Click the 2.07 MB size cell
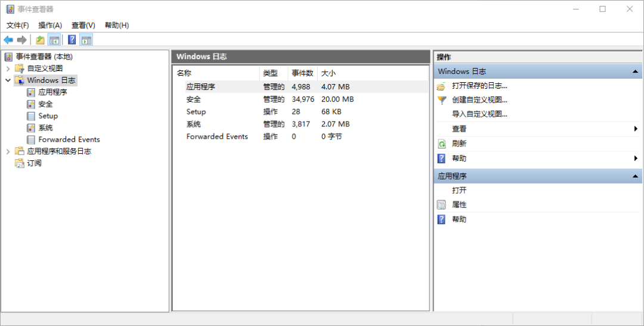Image resolution: width=644 pixels, height=326 pixels. pos(336,124)
